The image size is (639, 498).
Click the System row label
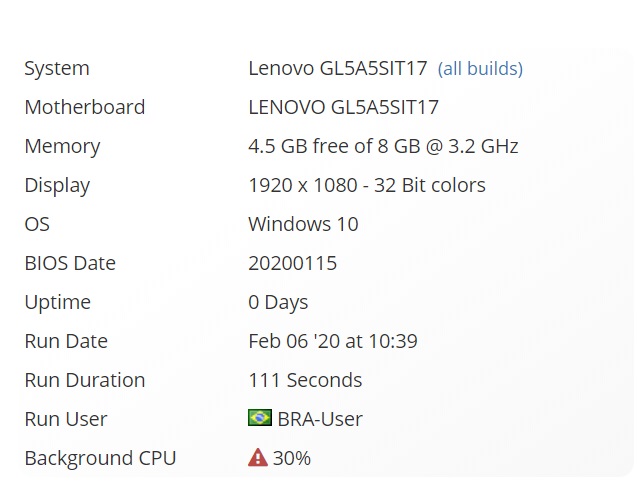[57, 69]
